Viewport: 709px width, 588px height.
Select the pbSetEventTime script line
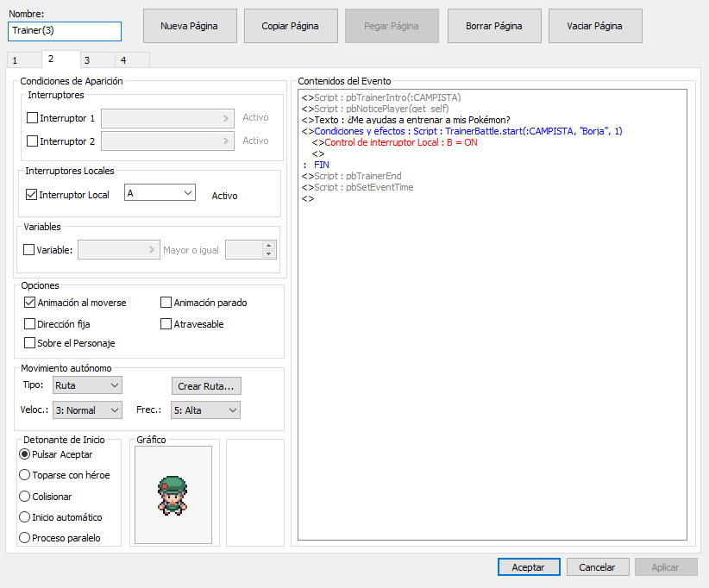[x=357, y=188]
